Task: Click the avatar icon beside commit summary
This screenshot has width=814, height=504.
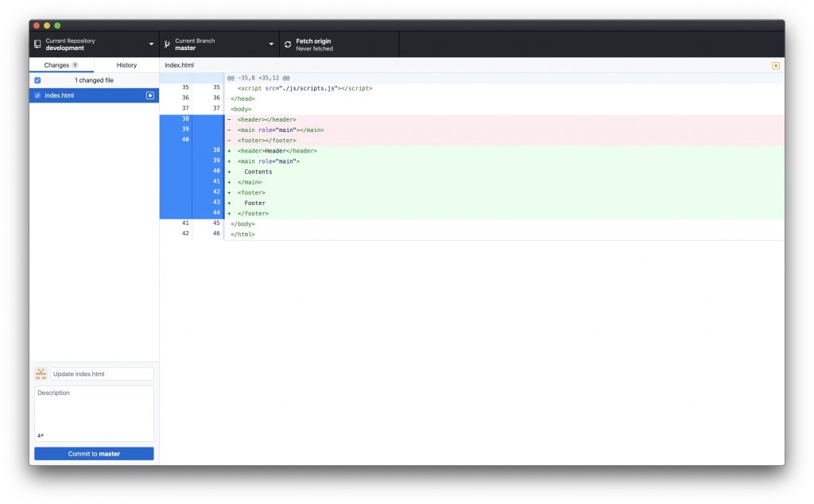Action: tap(41, 374)
